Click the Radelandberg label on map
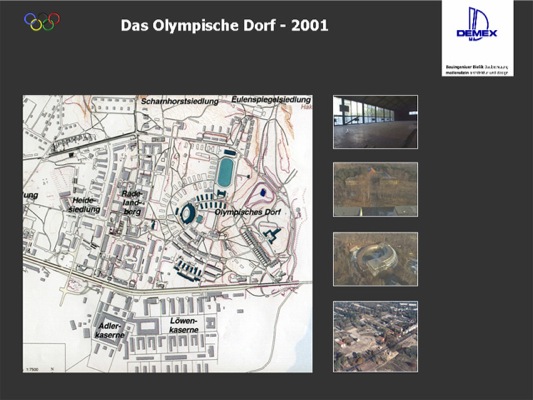533x400 pixels. pos(133,203)
